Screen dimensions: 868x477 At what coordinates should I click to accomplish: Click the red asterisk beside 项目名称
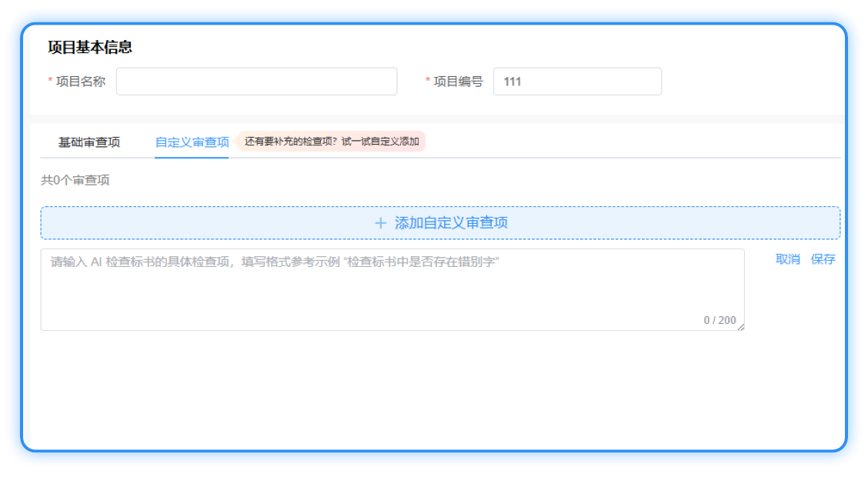[x=51, y=82]
